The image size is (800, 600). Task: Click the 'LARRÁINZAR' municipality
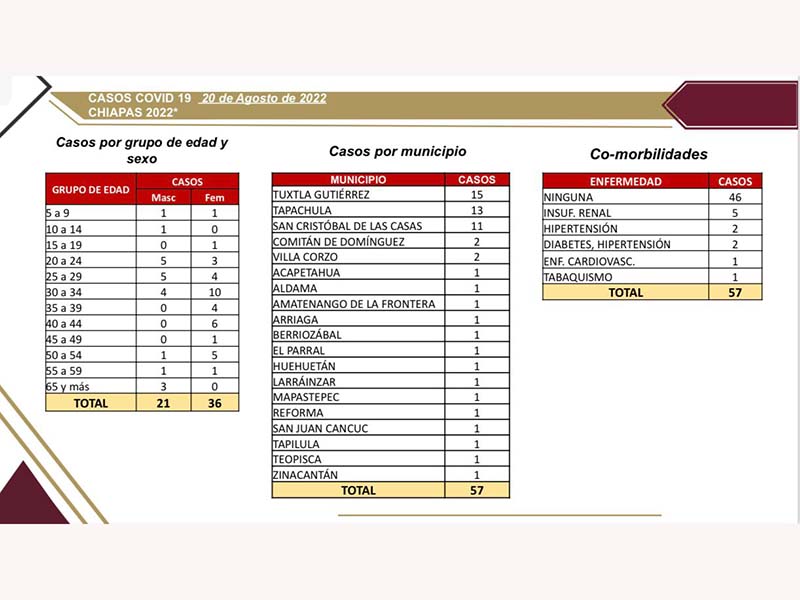pos(304,382)
